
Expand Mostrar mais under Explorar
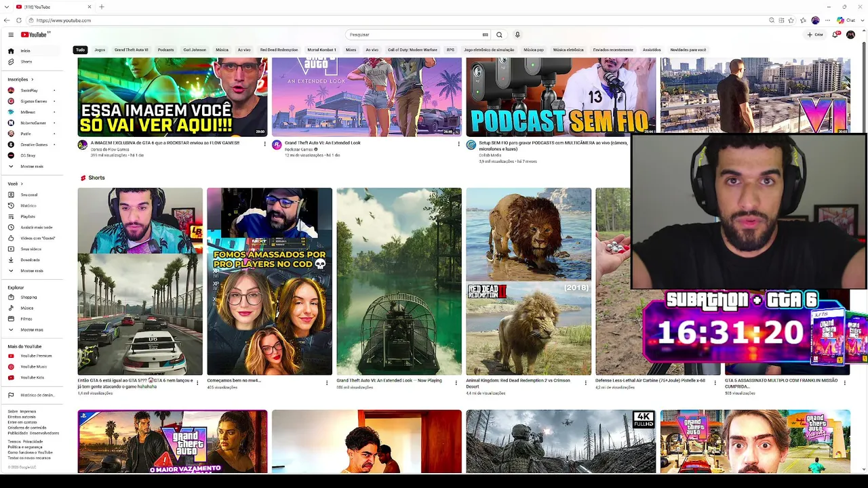click(32, 329)
